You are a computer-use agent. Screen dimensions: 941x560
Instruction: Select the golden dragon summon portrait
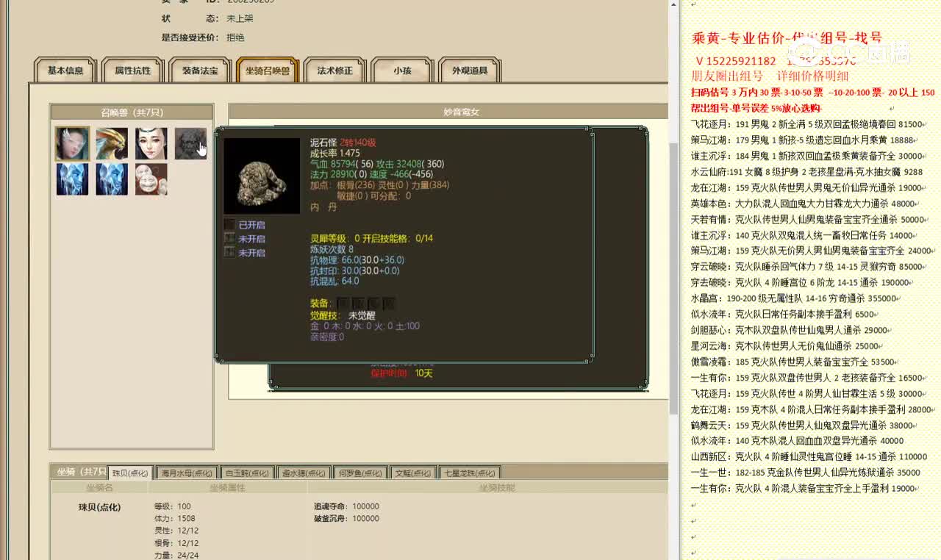[112, 143]
